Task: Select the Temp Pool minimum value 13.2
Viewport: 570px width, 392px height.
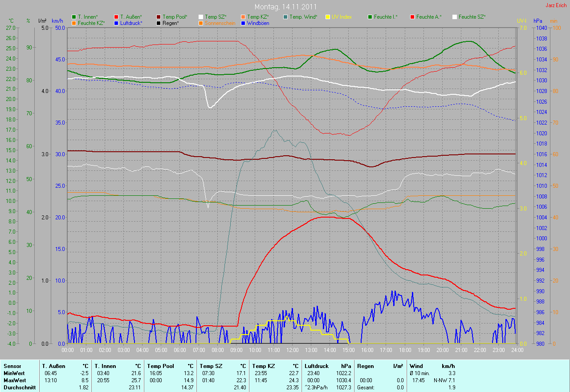Action: tap(188, 373)
